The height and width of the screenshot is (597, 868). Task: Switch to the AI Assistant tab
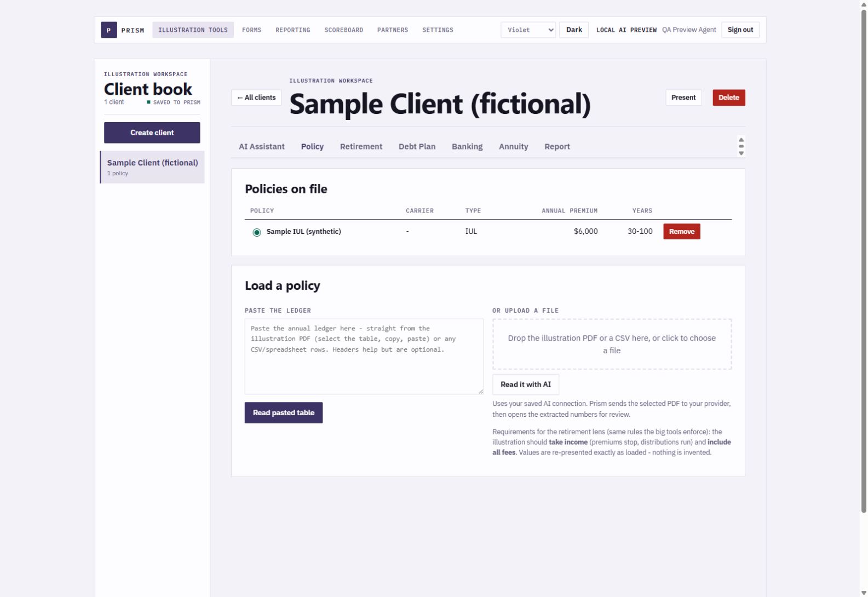261,147
